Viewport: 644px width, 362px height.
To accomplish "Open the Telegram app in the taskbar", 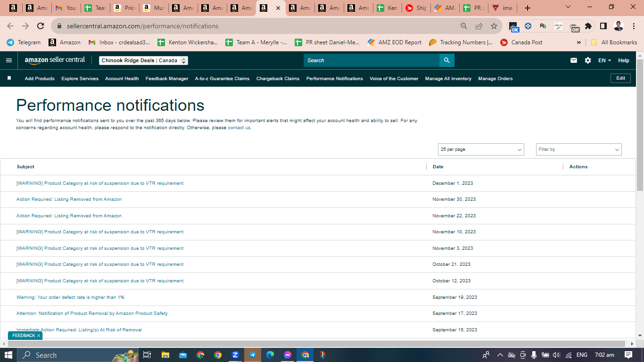I will [253, 355].
